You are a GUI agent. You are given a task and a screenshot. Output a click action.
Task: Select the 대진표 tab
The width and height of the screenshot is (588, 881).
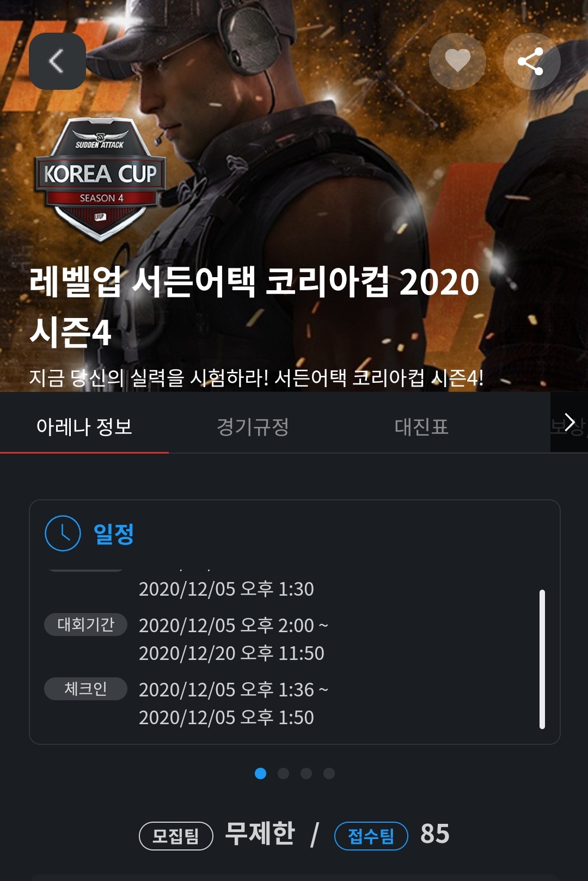pyautogui.click(x=421, y=426)
